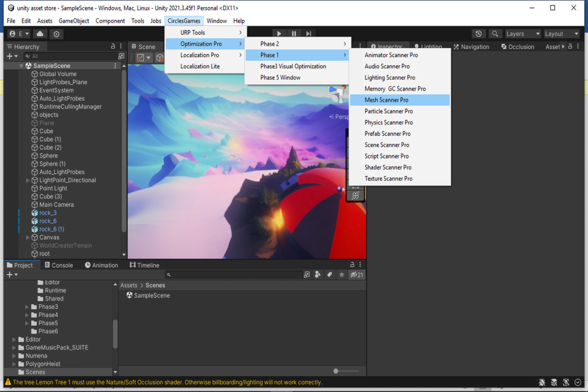This screenshot has width=588, height=392.
Task: Click the Search by Type icon
Action: coord(318,275)
